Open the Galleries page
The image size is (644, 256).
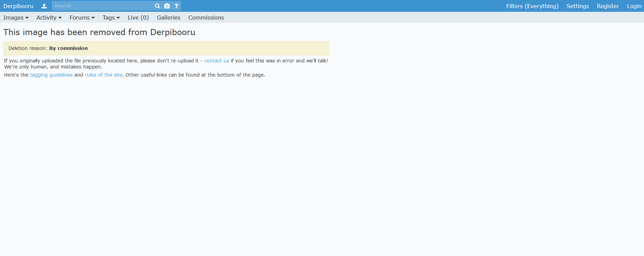coord(169,18)
